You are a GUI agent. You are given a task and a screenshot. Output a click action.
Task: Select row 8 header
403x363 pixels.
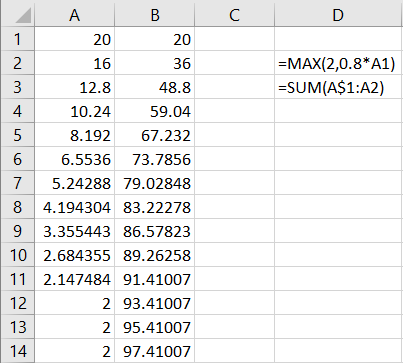(x=17, y=207)
